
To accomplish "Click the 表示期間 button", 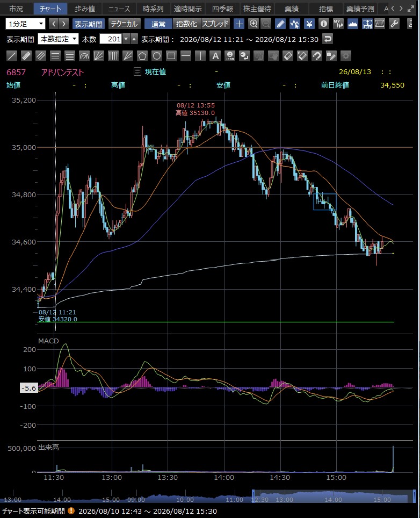I will pyautogui.click(x=88, y=24).
